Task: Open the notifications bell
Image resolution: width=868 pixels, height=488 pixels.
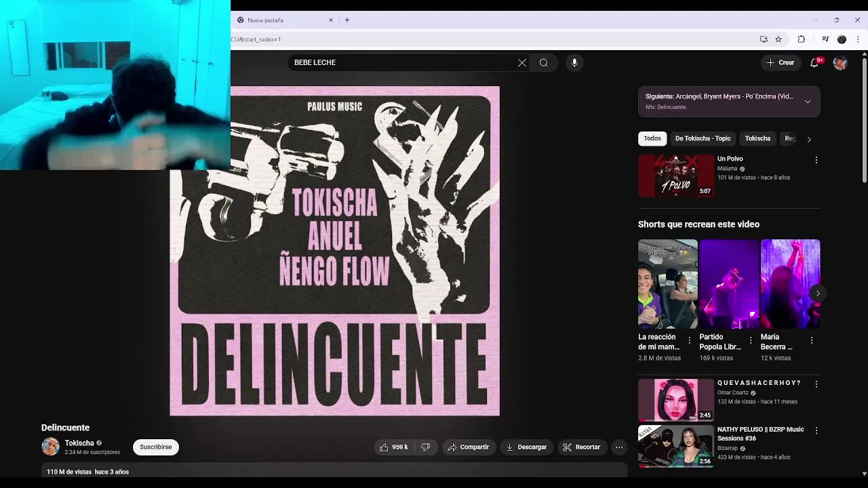Action: [x=815, y=62]
